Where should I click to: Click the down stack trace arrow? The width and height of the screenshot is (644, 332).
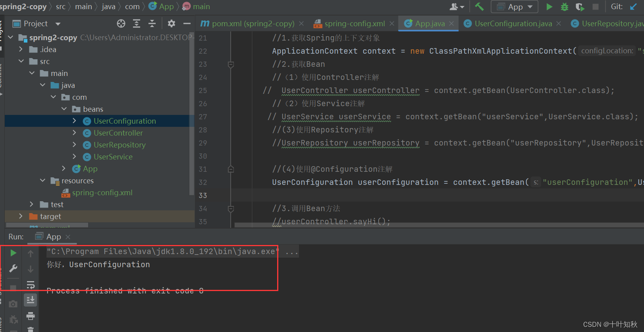31,269
